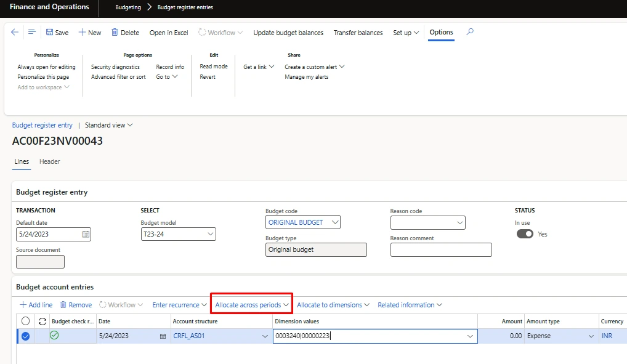Expand the Get a link menu

click(259, 67)
